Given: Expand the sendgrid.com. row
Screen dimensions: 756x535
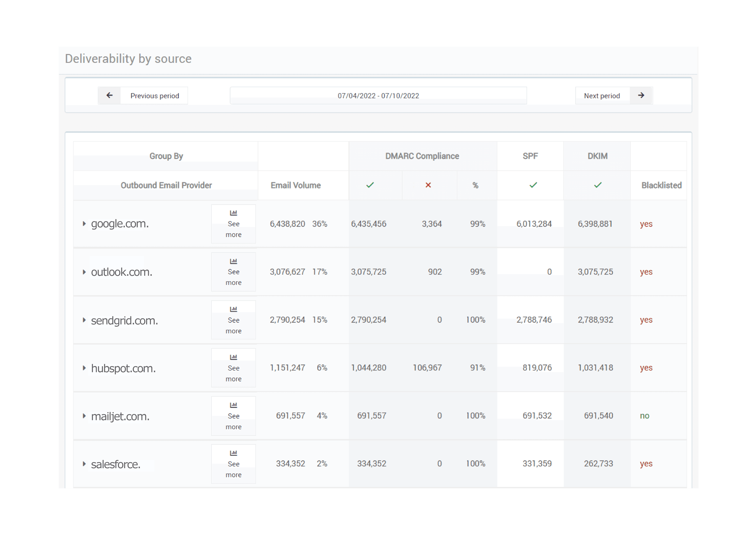Looking at the screenshot, I should click(84, 320).
